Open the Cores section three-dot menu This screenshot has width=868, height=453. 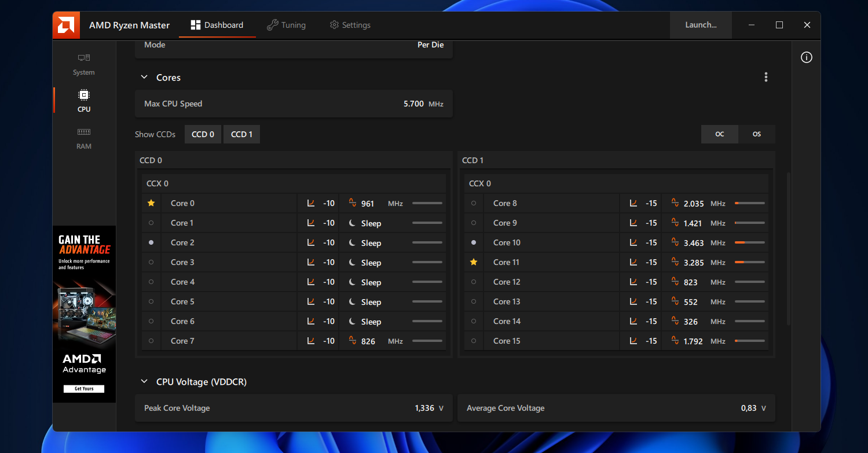pyautogui.click(x=766, y=77)
